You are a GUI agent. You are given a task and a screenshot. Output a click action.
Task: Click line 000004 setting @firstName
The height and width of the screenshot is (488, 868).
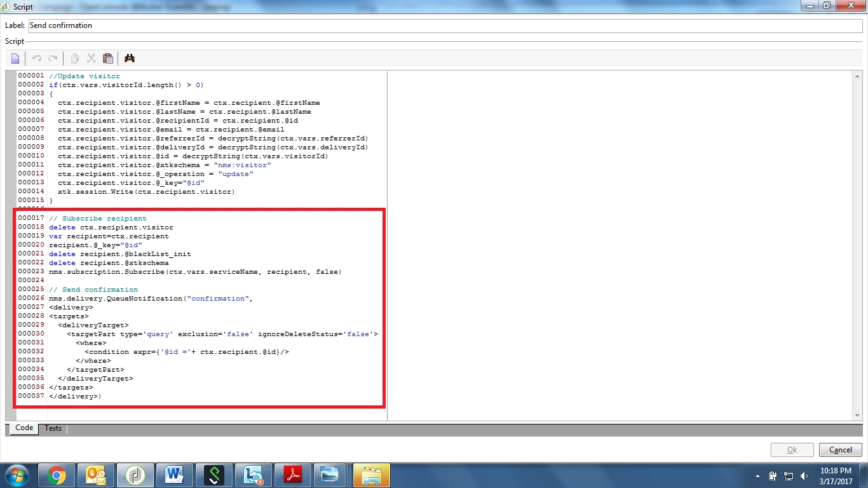(x=189, y=103)
